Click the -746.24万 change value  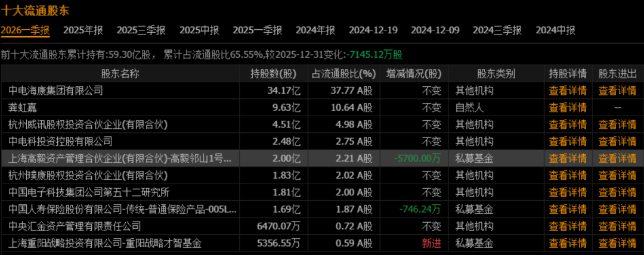[x=420, y=209]
